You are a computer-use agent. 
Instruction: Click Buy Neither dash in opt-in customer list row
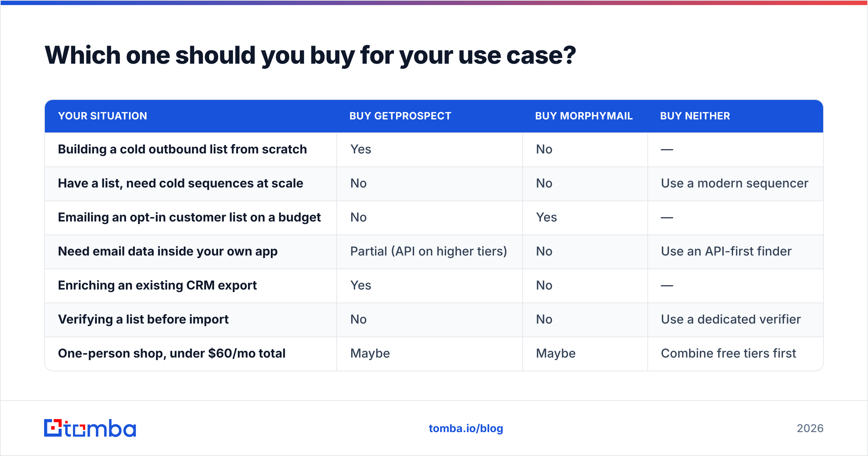click(x=667, y=218)
